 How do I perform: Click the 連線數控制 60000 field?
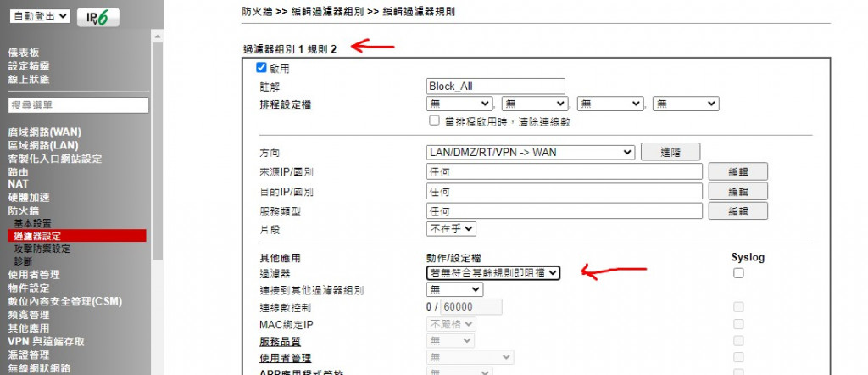click(471, 307)
